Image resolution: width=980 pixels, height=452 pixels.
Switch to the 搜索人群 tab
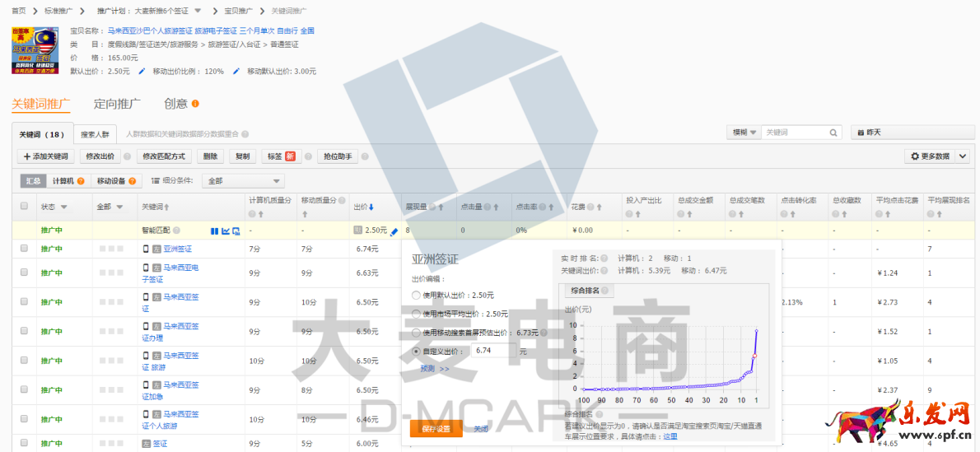pos(95,134)
